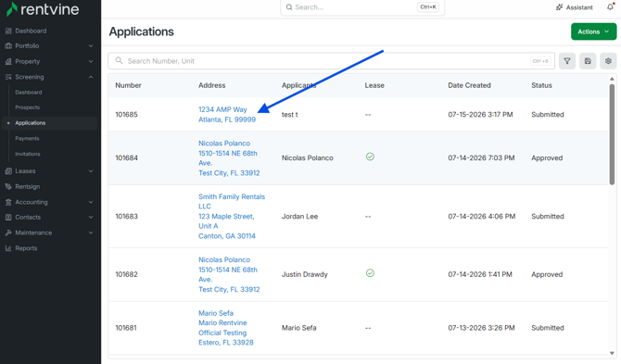This screenshot has height=364, width=621.
Task: Click the scrollbar down arrow
Action: point(612,353)
